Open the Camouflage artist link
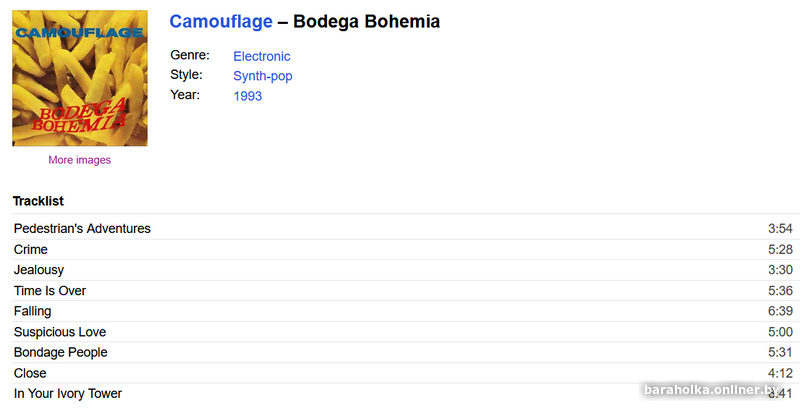Viewport: 800px width, 411px height. [x=221, y=22]
